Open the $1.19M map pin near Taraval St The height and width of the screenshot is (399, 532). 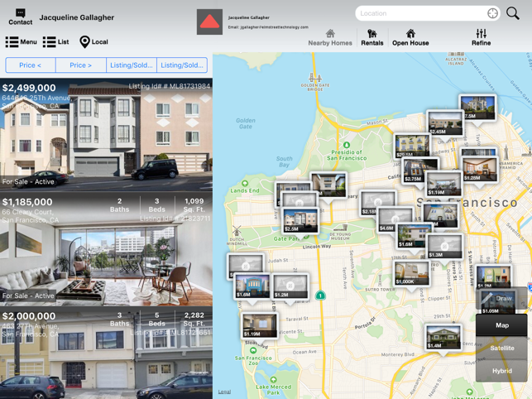point(259,325)
